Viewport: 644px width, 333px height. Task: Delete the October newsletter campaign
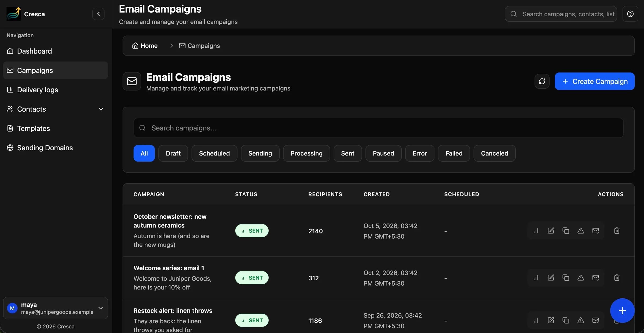(617, 231)
